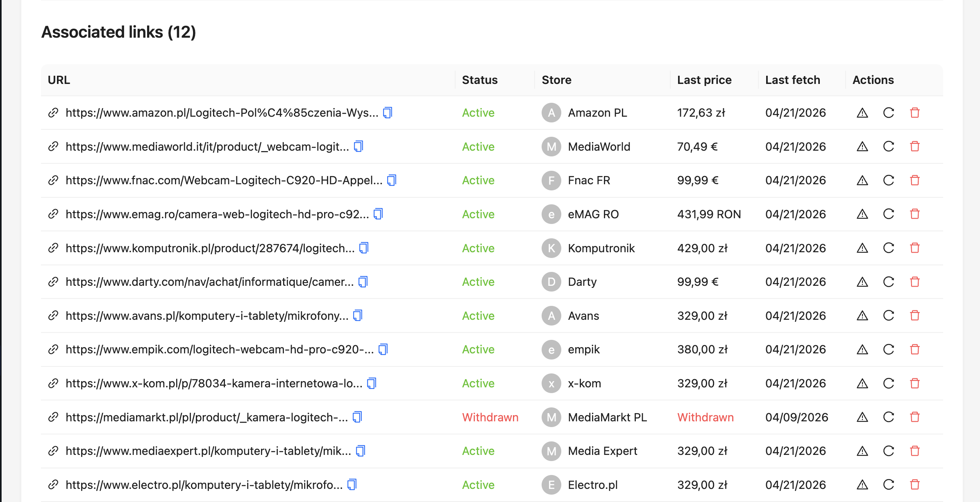The width and height of the screenshot is (980, 502).
Task: Click warning icon for Electro.pl row
Action: (862, 485)
